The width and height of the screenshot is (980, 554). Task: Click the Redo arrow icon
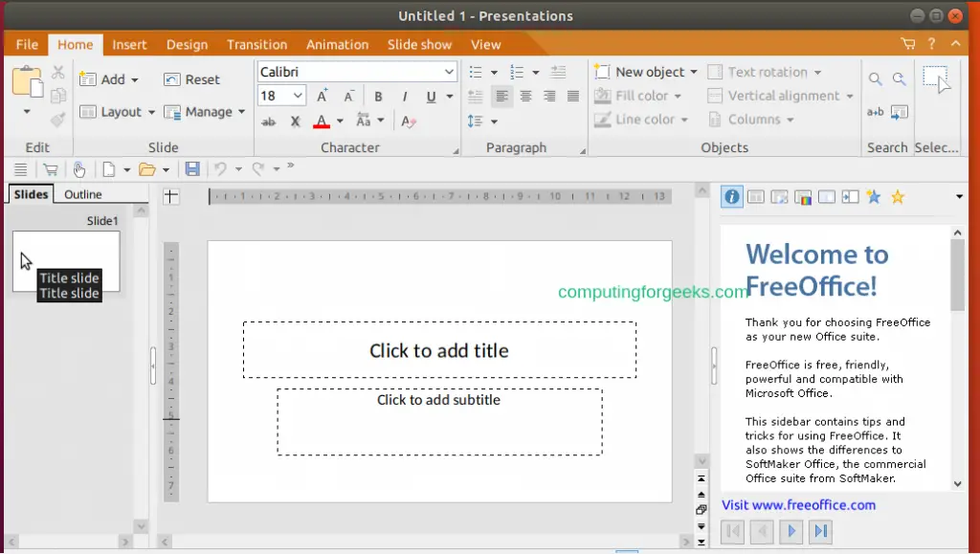[258, 169]
